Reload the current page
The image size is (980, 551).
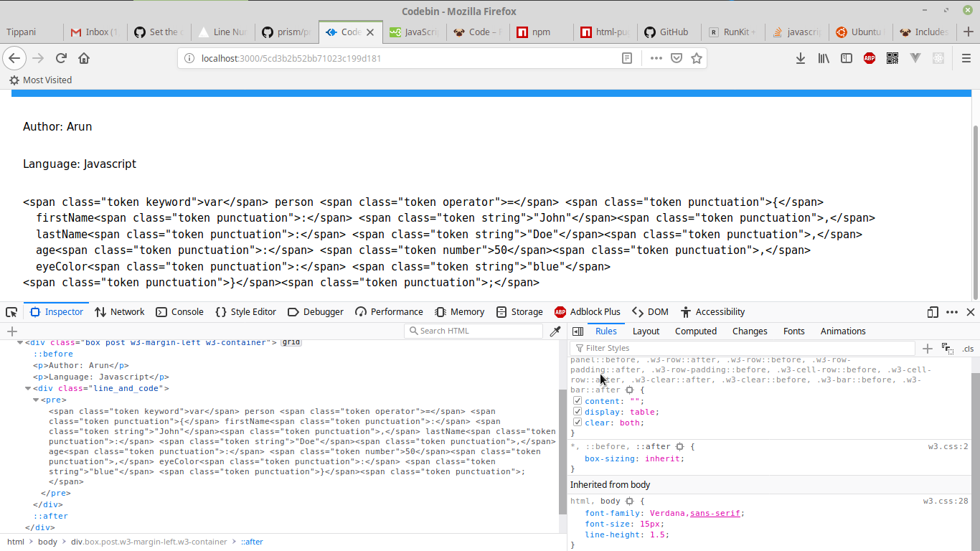(61, 58)
